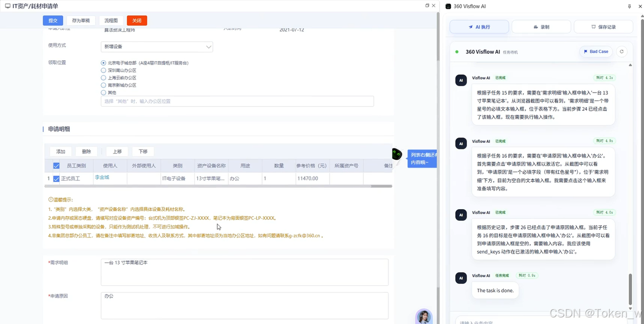
Task: Click the 13寸苹果笔 device name cell
Action: pos(211,179)
